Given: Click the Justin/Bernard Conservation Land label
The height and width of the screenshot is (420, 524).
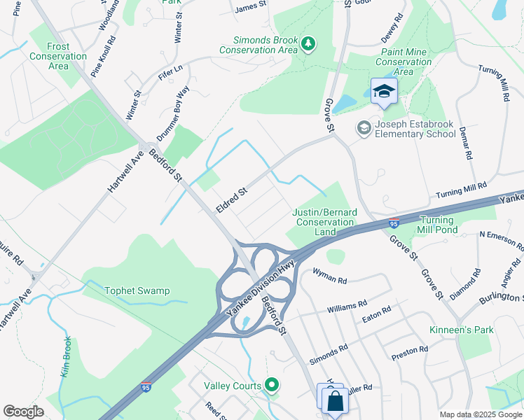Looking at the screenshot, I should (x=325, y=222).
